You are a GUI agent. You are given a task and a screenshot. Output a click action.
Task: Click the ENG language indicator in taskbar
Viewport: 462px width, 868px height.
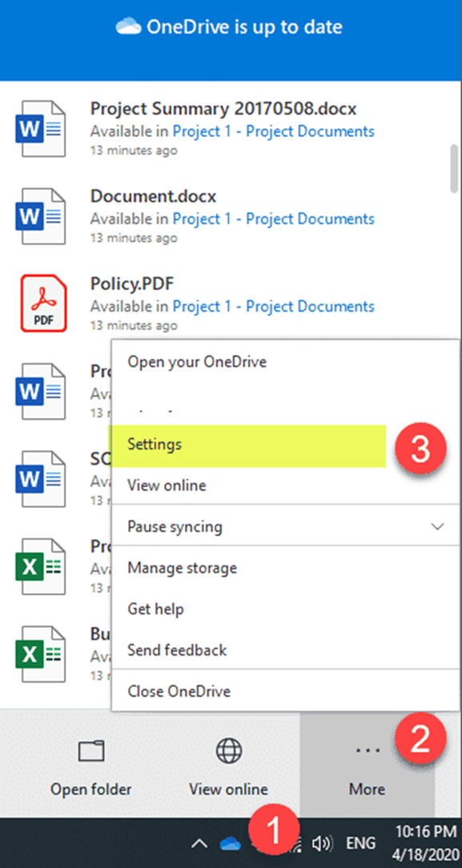click(x=361, y=842)
